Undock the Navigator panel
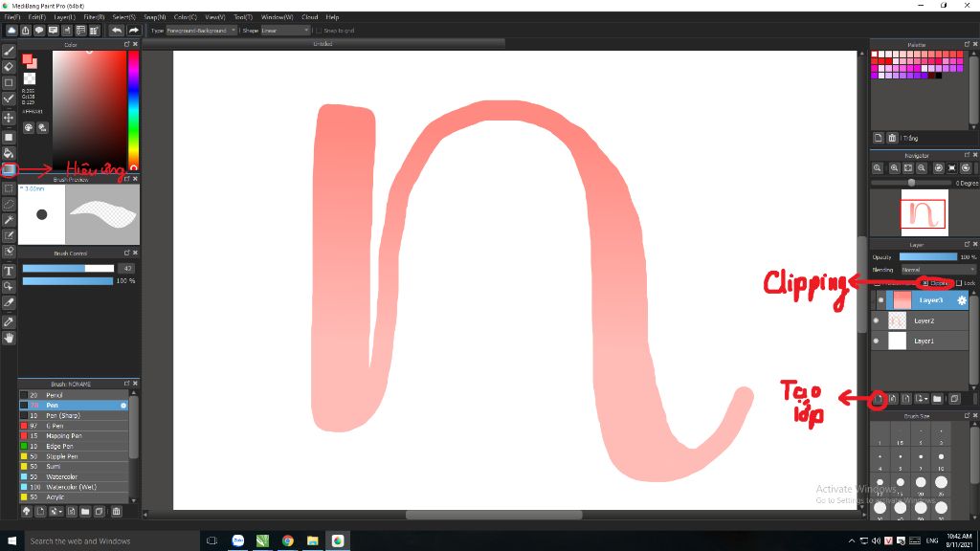Viewport: 980px width, 551px height. click(x=967, y=155)
